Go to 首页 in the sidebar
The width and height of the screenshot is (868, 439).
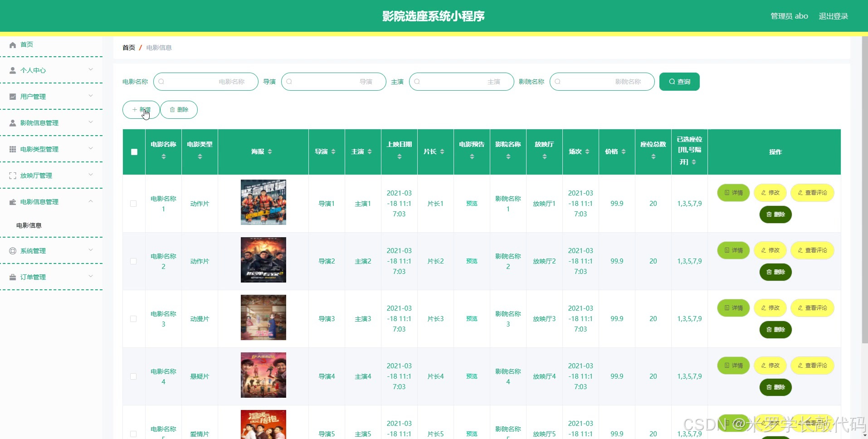[x=27, y=44]
